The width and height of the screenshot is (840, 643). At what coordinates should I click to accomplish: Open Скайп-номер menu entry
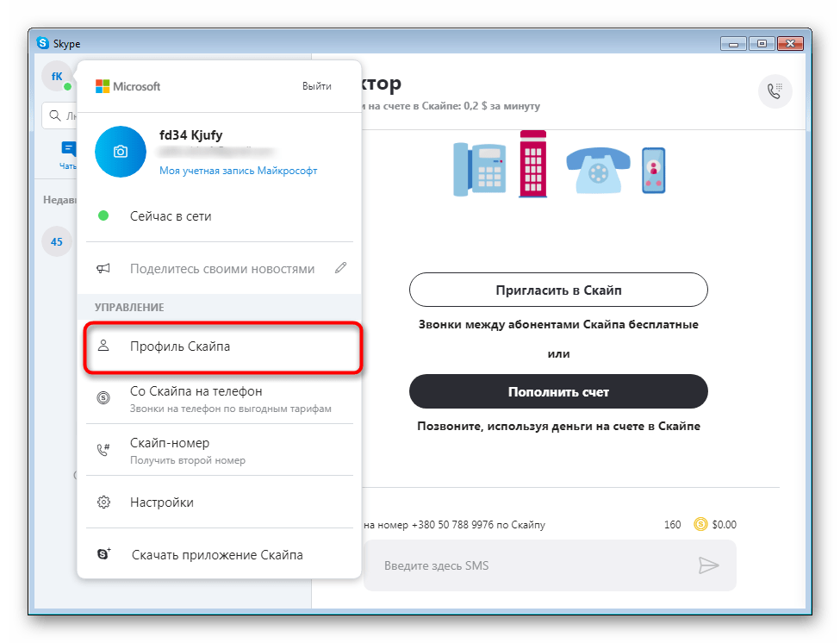(x=220, y=451)
